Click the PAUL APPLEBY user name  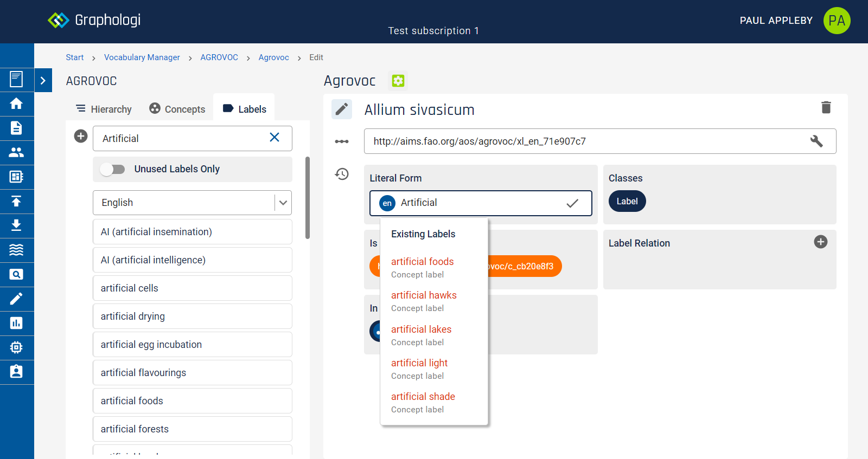pos(776,21)
